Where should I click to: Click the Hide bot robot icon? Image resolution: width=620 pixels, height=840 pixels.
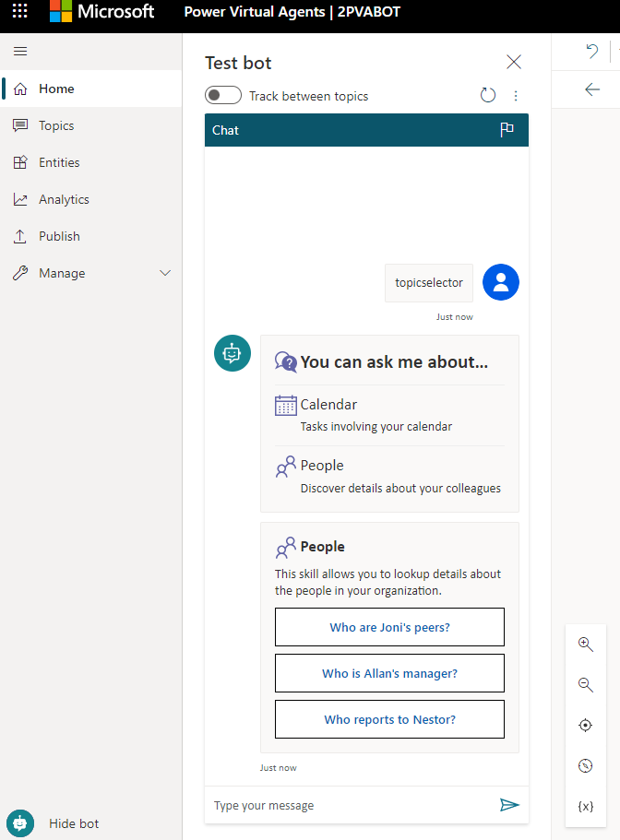[x=20, y=823]
